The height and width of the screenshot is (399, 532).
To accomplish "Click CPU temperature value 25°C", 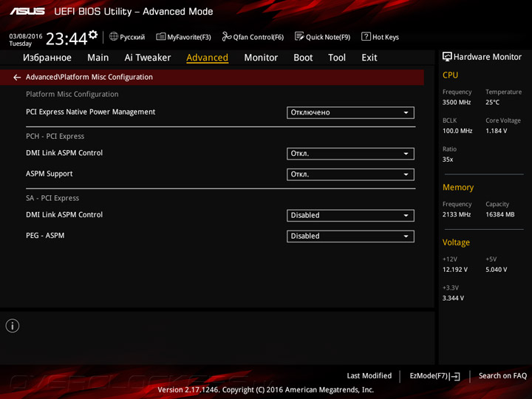I will coord(492,102).
